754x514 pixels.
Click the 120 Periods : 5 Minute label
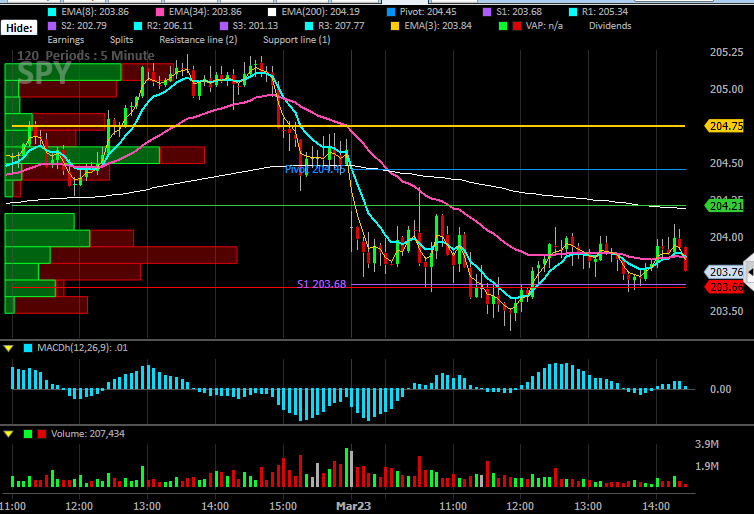[86, 56]
